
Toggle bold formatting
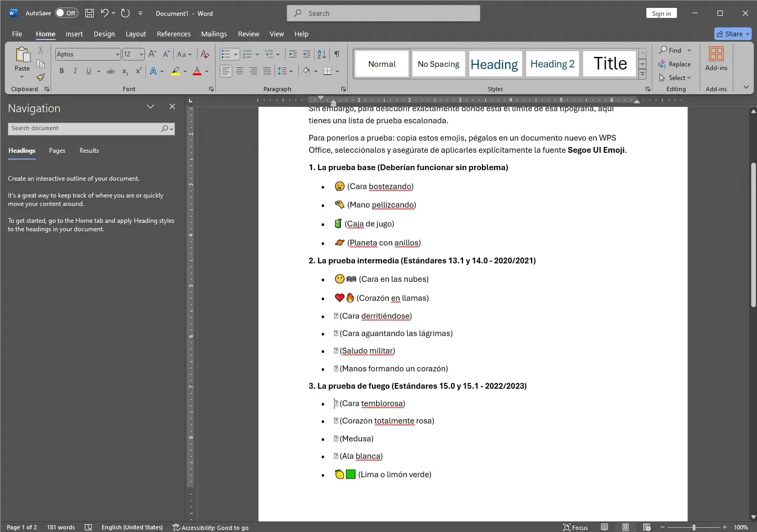click(62, 71)
